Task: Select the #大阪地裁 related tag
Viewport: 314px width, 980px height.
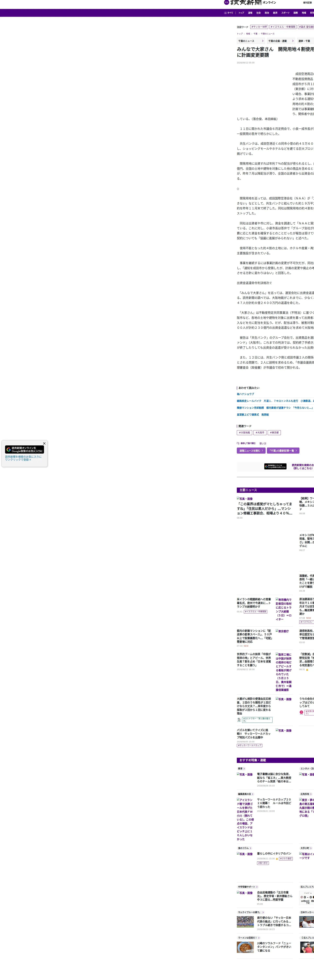Action: coord(245,433)
